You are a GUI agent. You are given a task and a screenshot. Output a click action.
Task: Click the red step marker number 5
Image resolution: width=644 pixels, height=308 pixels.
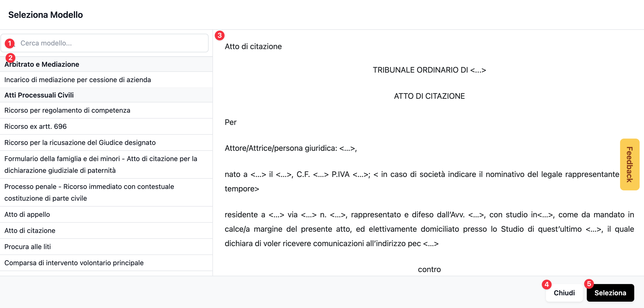[x=589, y=284]
